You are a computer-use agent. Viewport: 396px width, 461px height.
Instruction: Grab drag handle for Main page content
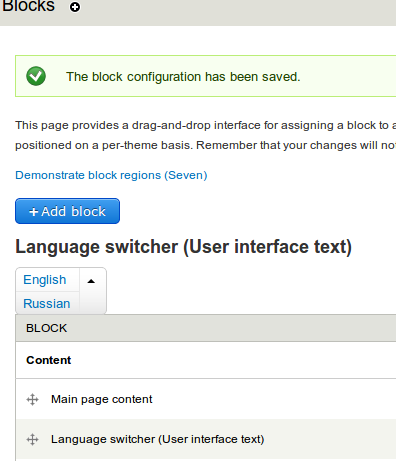click(x=32, y=399)
